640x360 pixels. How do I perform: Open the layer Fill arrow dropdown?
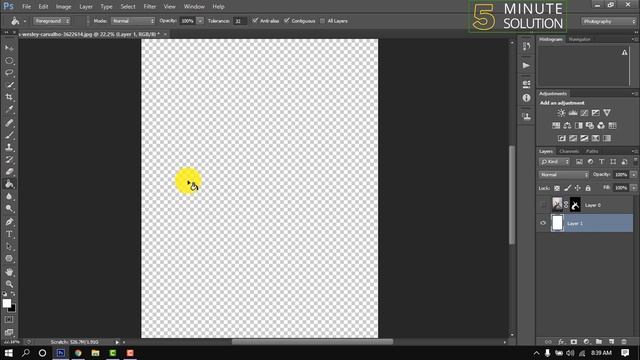633,188
